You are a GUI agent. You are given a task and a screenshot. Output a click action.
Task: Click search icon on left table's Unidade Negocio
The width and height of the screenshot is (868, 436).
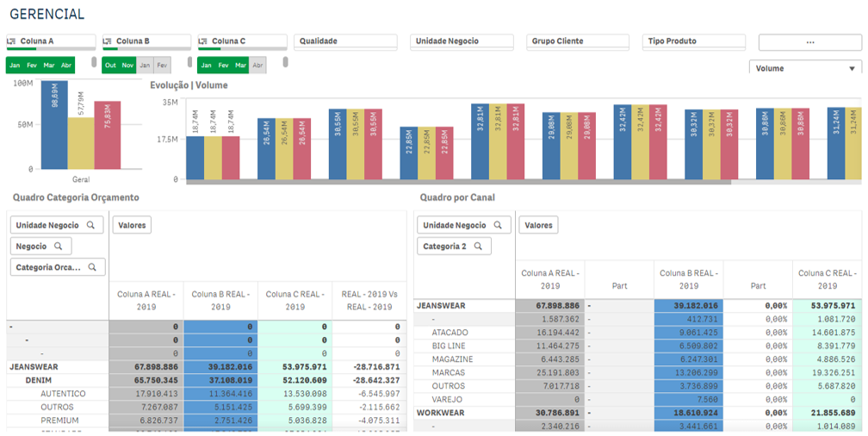90,225
